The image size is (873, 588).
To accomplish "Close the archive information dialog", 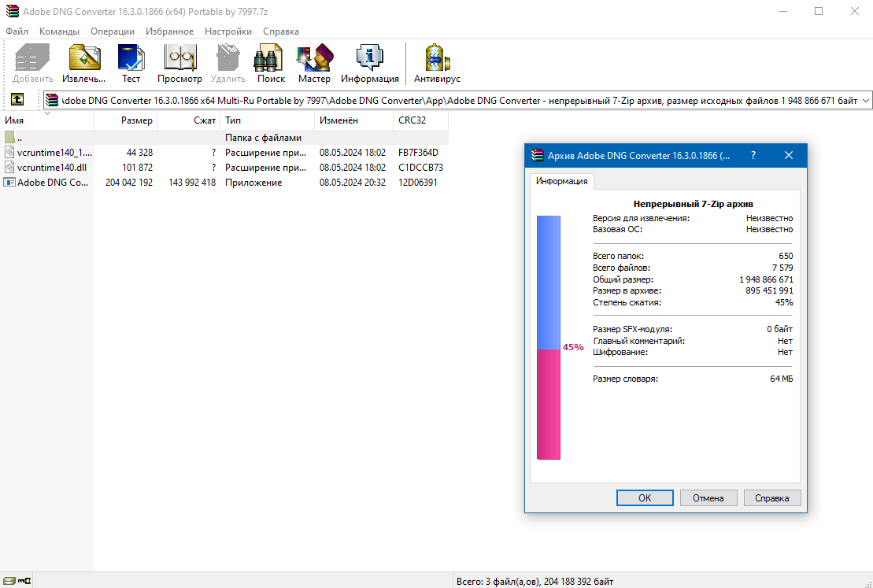I will click(x=788, y=155).
